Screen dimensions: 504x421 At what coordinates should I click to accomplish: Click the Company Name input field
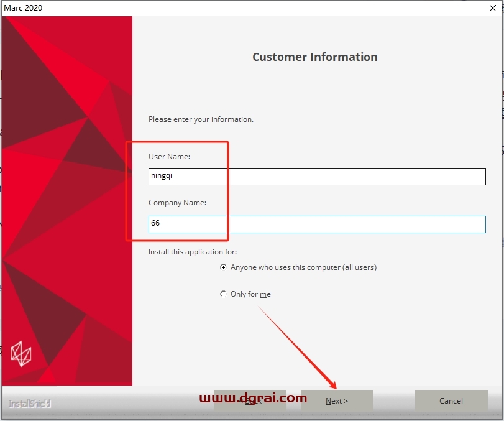317,224
